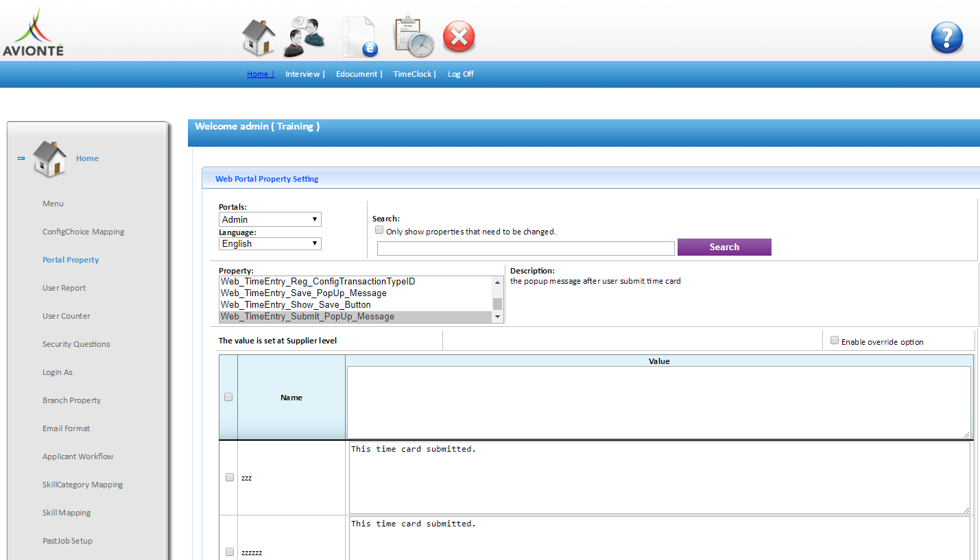Open Menu in the sidebar

53,204
